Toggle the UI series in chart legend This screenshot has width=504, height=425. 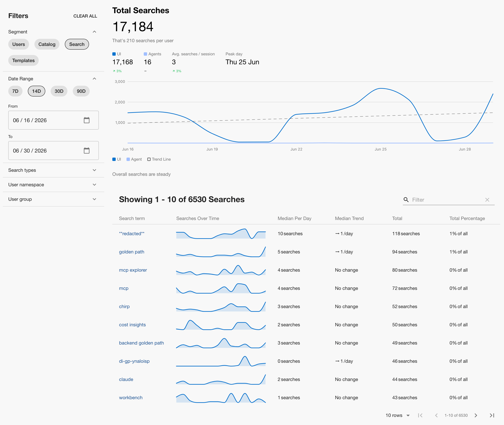pos(117,159)
